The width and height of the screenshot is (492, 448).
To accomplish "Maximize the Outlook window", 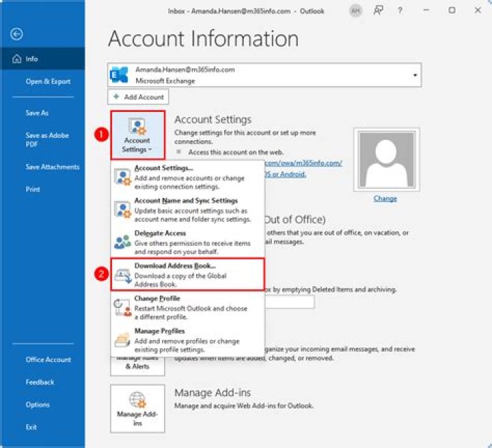I will click(x=452, y=10).
